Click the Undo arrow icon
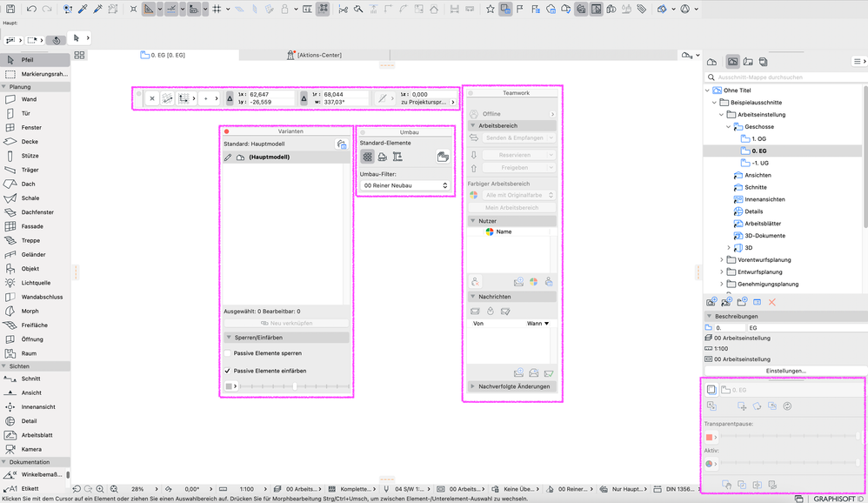This screenshot has width=868, height=503. [x=31, y=9]
